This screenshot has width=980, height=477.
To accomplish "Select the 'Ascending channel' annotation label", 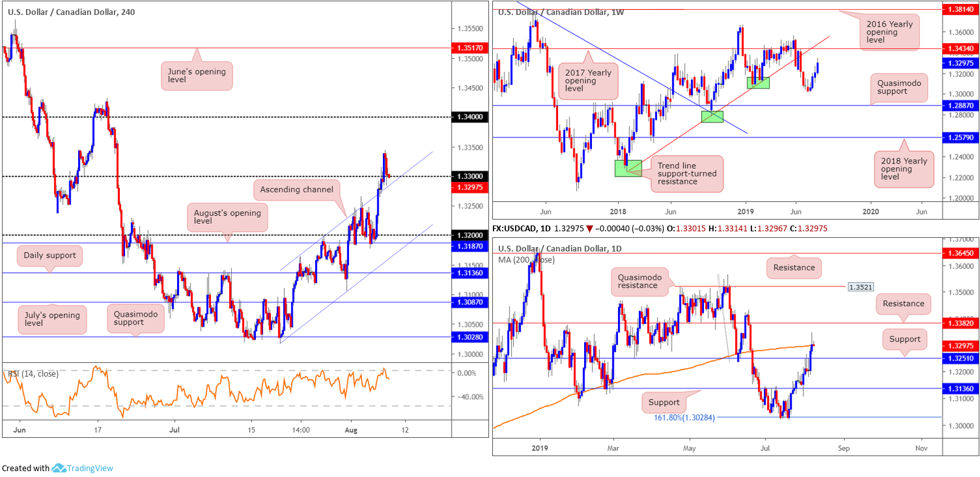I will pos(296,190).
